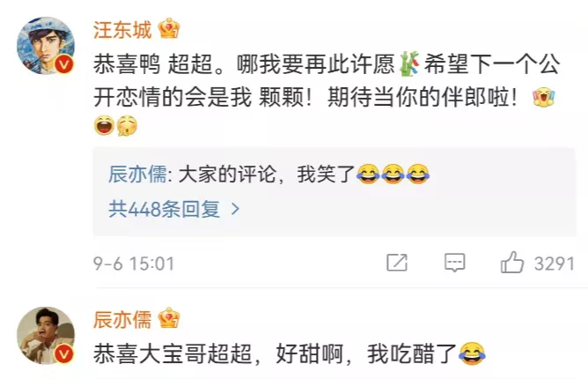Like 汪东城's comment with thumbs-up icon
Image resolution: width=588 pixels, height=379 pixels.
(x=512, y=262)
